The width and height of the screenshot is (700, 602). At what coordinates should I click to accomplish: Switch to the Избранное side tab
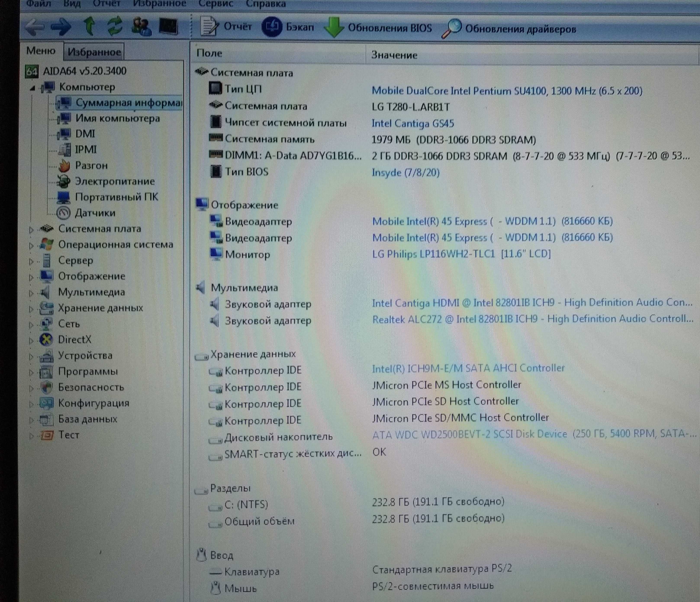click(94, 52)
